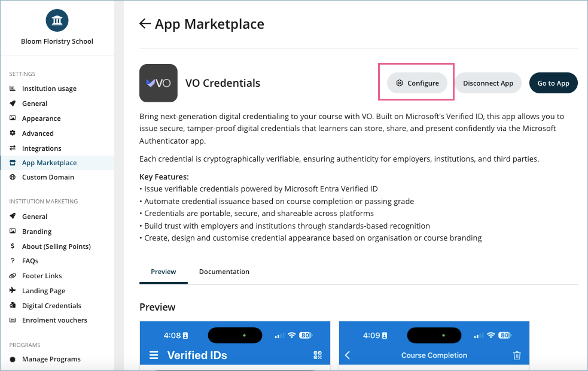Open the Advanced settings menu item
588x371 pixels.
[38, 133]
